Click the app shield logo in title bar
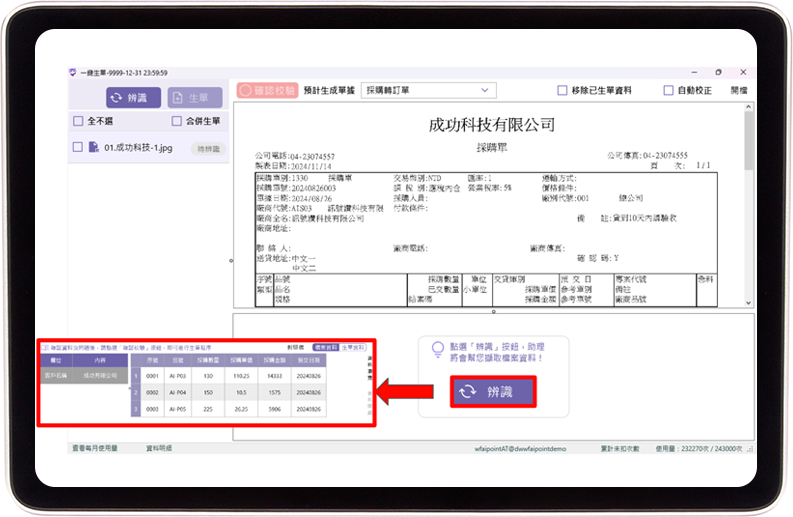The image size is (793, 517). (x=73, y=73)
